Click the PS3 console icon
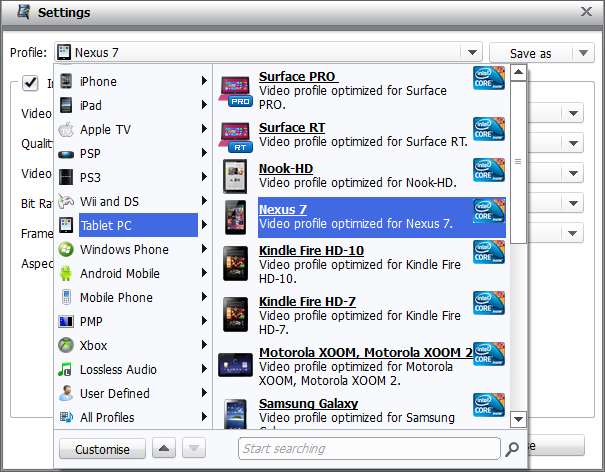605x472 pixels. coord(66,177)
